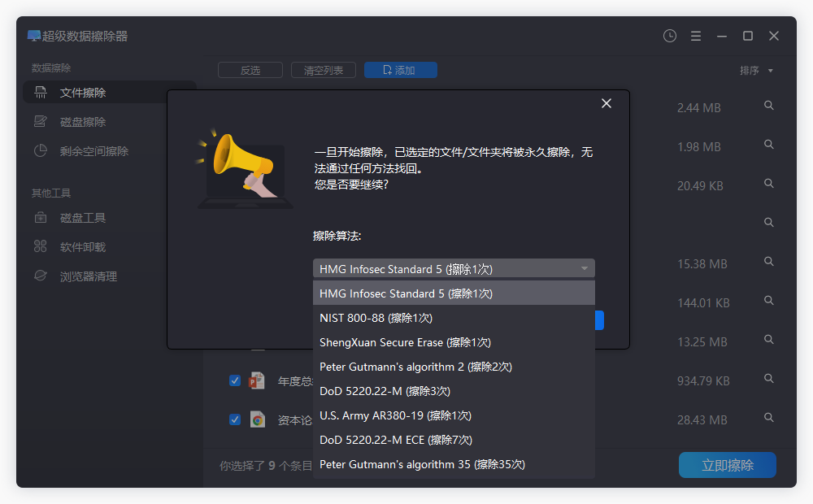Click the 反选 invert selection button
The image size is (813, 504).
250,70
